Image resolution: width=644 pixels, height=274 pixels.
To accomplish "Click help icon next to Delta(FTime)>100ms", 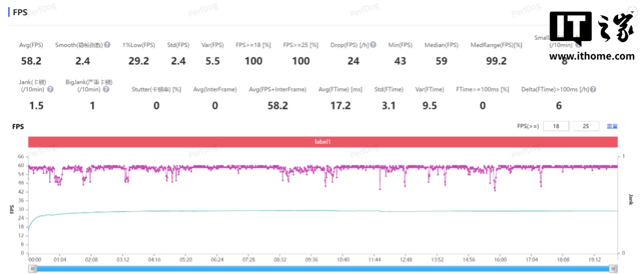I will pos(593,89).
